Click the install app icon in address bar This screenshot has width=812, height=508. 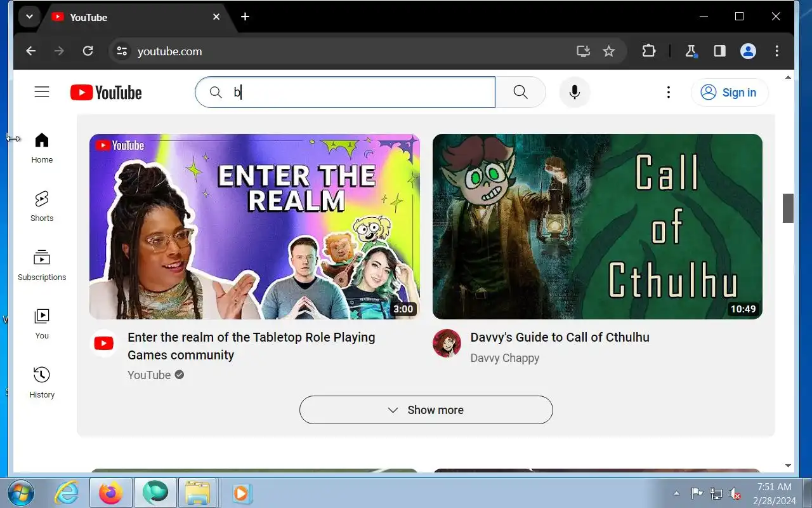(583, 51)
